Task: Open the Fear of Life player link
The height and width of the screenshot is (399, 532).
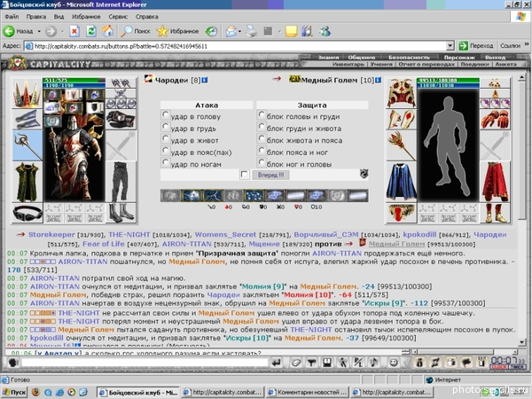Action: [104, 244]
